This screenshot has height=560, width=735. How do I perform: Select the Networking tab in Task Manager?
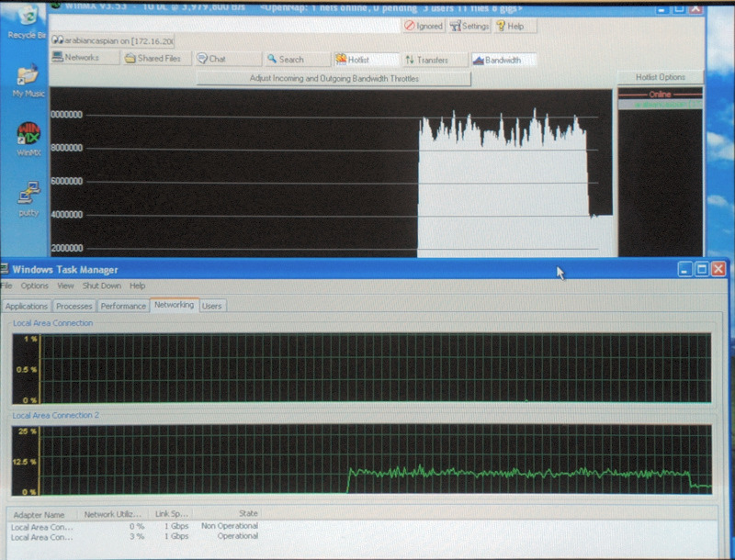[x=175, y=305]
